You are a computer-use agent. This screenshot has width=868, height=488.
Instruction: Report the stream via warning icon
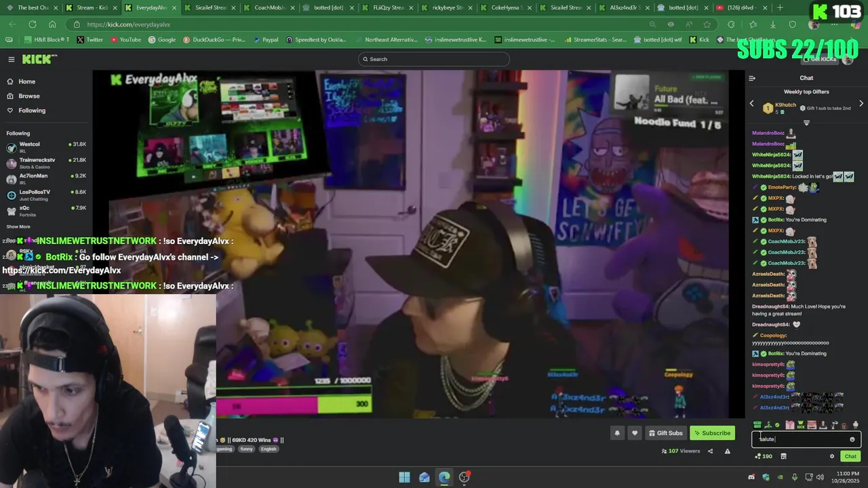728,451
